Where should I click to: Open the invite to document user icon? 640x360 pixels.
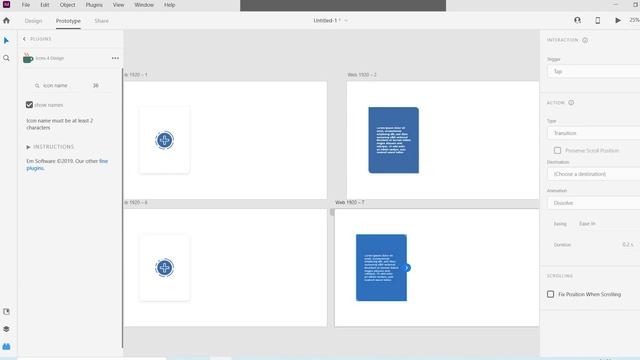[577, 20]
